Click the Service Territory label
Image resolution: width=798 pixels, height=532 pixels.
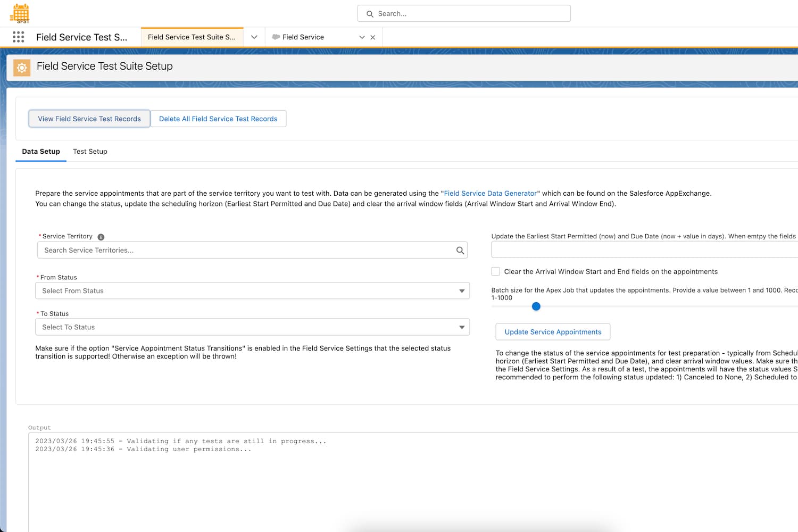tap(68, 236)
